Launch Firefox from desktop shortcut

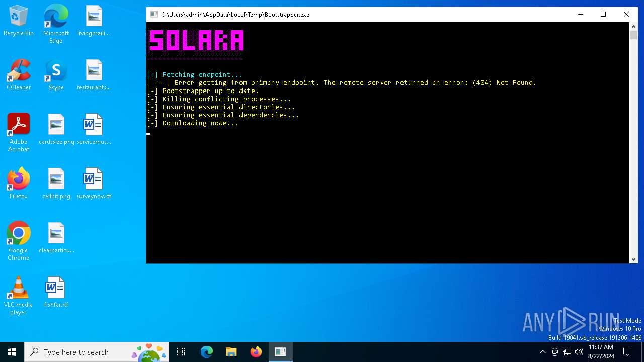click(x=19, y=184)
